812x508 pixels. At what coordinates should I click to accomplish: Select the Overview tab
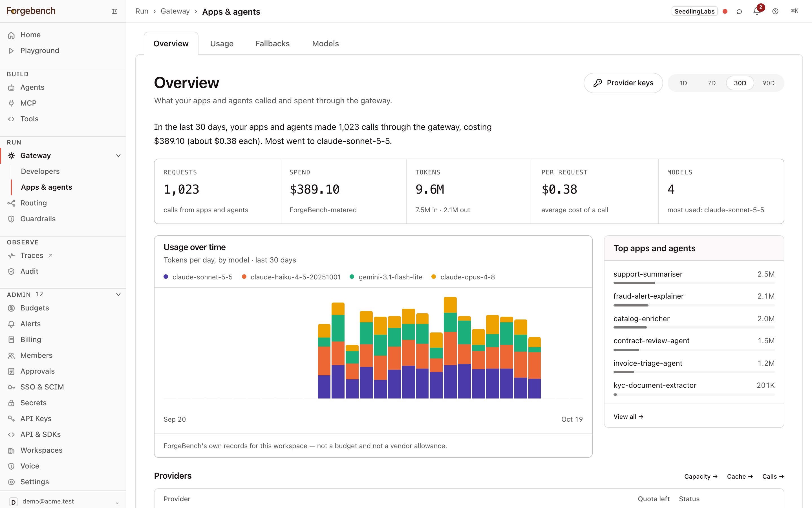171,44
